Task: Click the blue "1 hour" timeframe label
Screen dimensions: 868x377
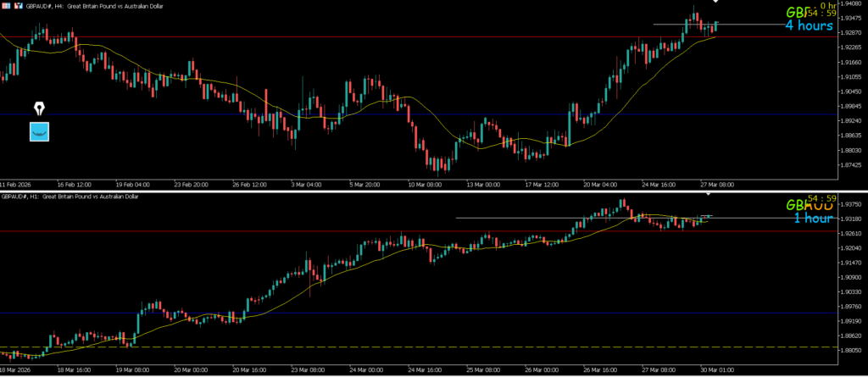Action: tap(812, 219)
